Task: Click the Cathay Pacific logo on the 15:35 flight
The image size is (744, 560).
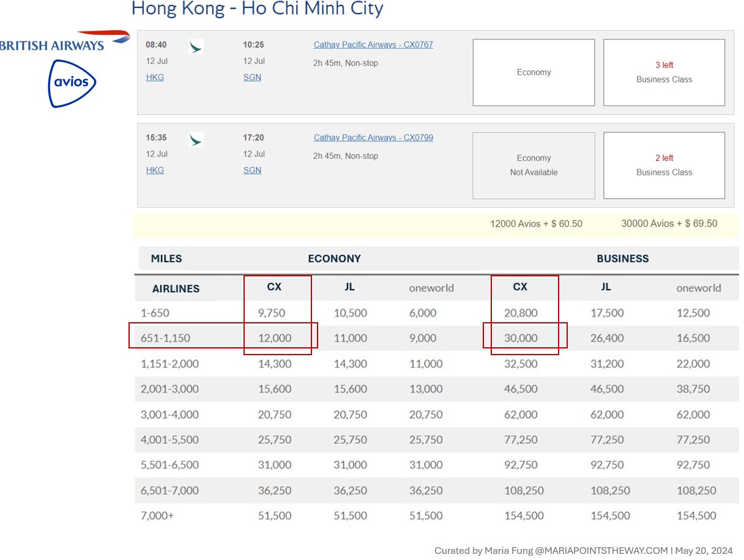Action: [196, 139]
